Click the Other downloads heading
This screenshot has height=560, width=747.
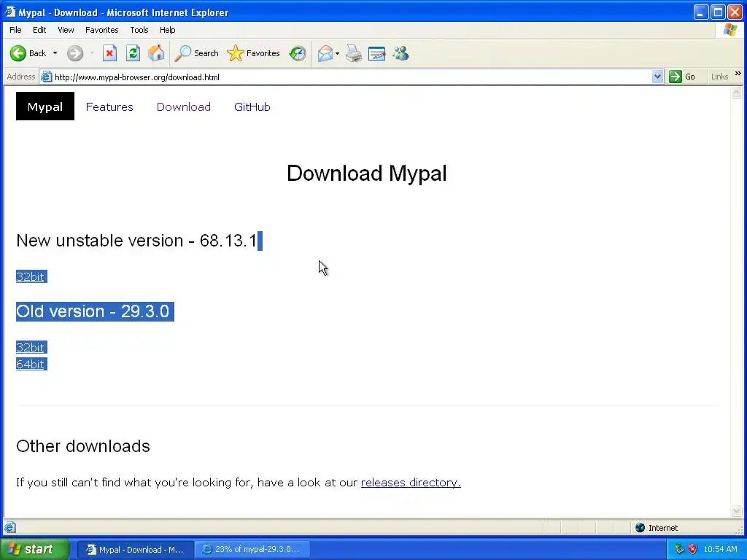tap(83, 446)
